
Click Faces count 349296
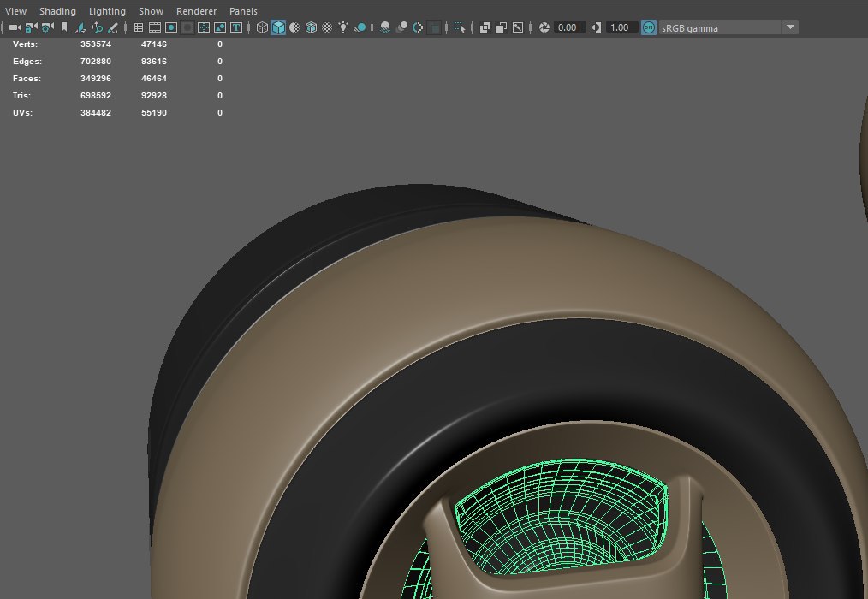click(x=96, y=79)
